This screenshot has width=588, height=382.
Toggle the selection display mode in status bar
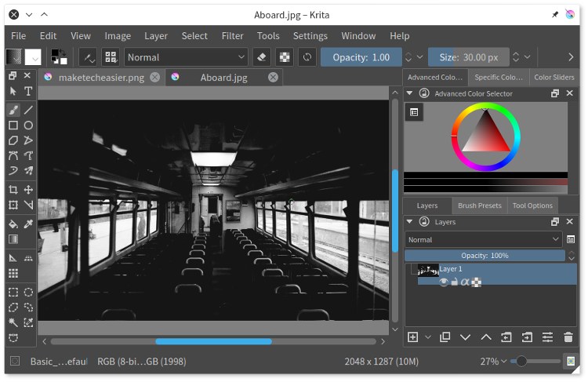[x=15, y=361]
